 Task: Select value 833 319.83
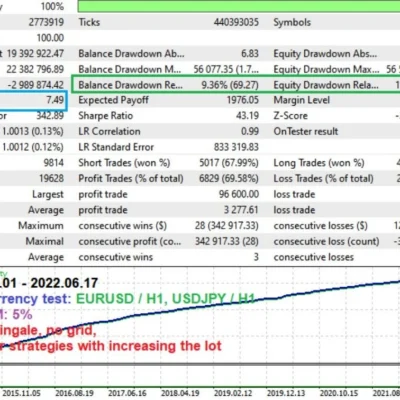(x=236, y=147)
